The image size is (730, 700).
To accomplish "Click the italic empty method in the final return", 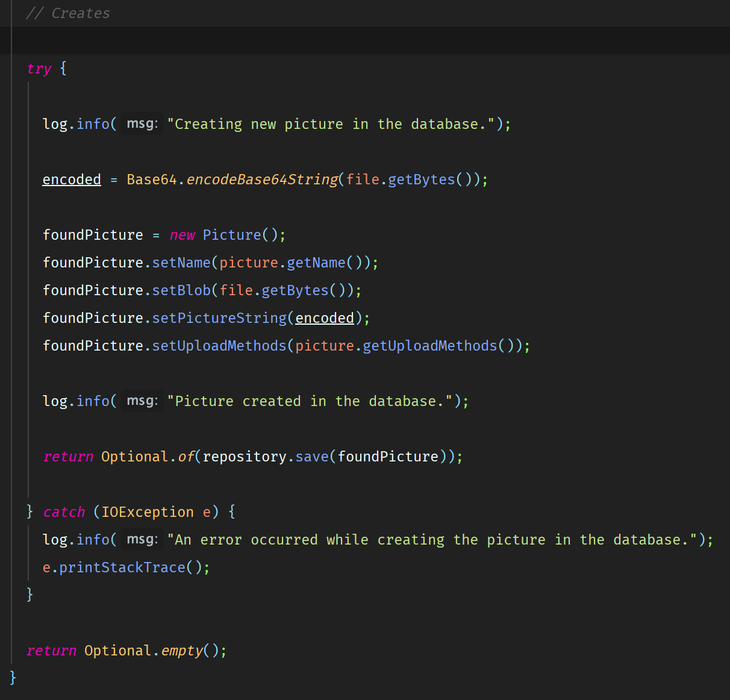I will point(182,651).
